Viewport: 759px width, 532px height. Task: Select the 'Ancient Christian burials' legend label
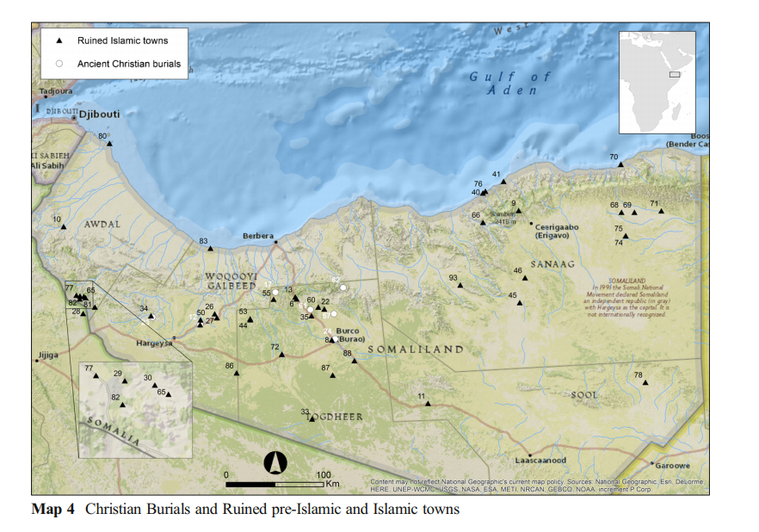[129, 63]
